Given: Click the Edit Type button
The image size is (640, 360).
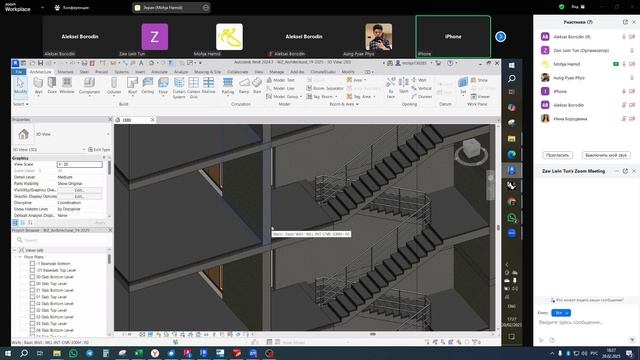Looking at the screenshot, I should click(99, 150).
